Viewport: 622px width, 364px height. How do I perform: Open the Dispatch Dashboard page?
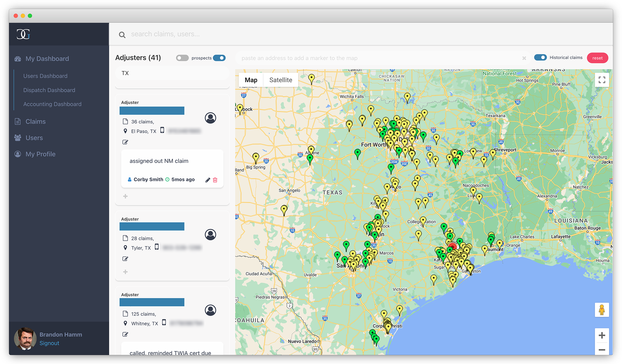(x=49, y=90)
